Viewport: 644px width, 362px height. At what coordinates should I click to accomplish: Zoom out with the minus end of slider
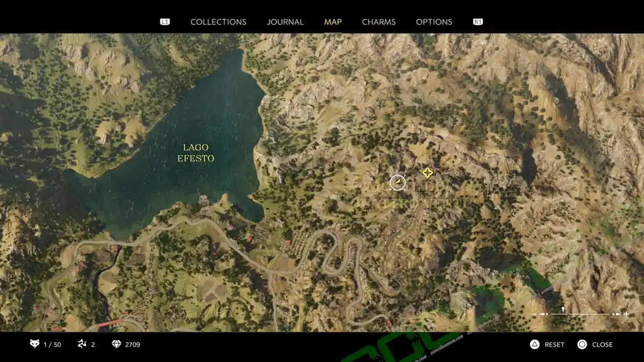tap(535, 314)
